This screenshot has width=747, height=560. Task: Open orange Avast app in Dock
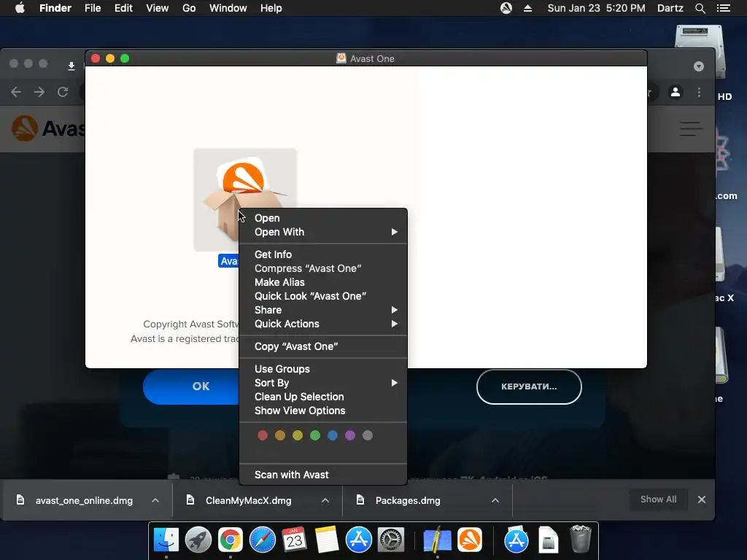coord(470,540)
